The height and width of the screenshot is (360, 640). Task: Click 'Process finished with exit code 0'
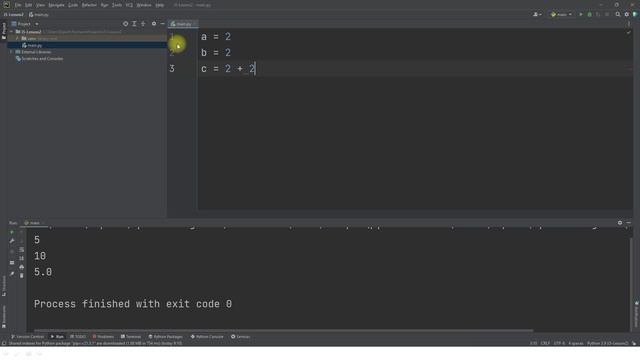(133, 304)
